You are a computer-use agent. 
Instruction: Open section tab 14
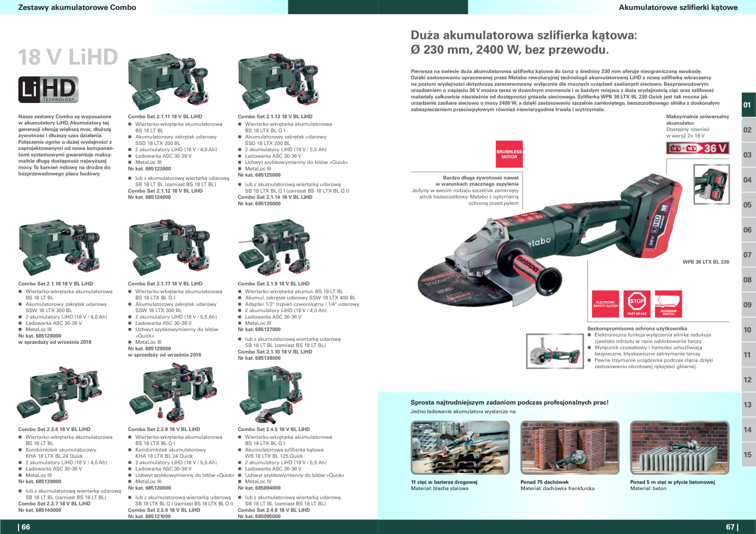747,430
